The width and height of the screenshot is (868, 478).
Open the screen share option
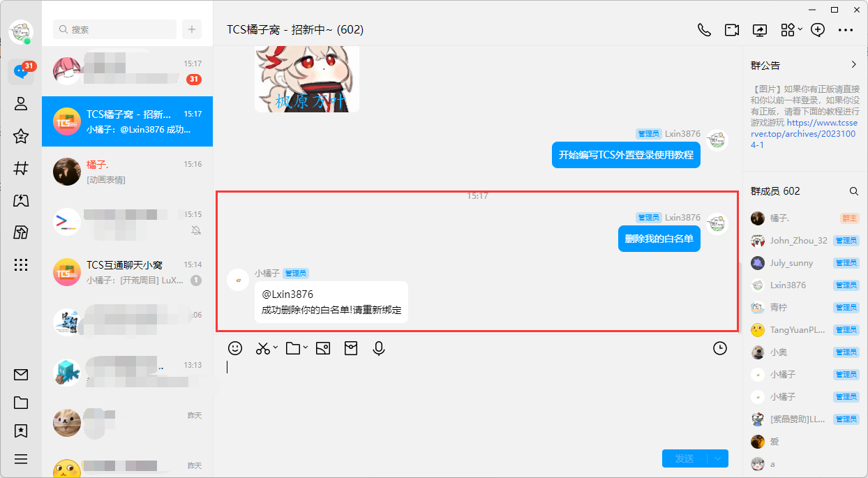[759, 30]
